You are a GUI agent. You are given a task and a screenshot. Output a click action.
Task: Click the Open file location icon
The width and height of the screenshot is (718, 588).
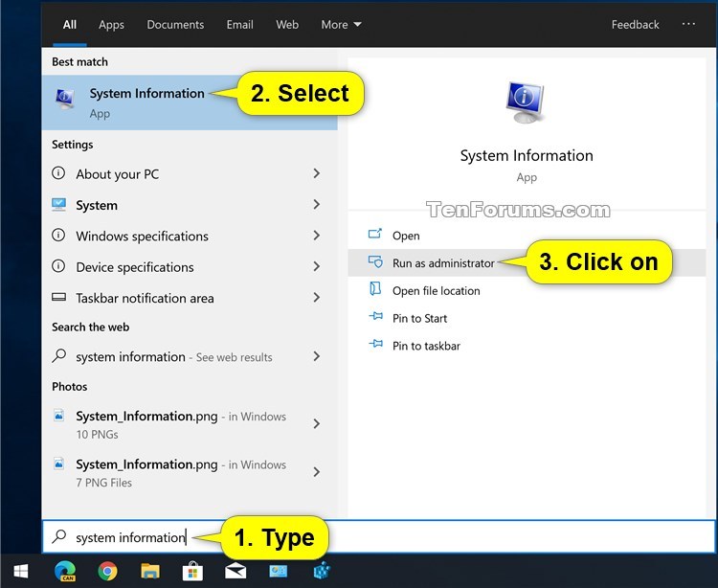pyautogui.click(x=375, y=289)
